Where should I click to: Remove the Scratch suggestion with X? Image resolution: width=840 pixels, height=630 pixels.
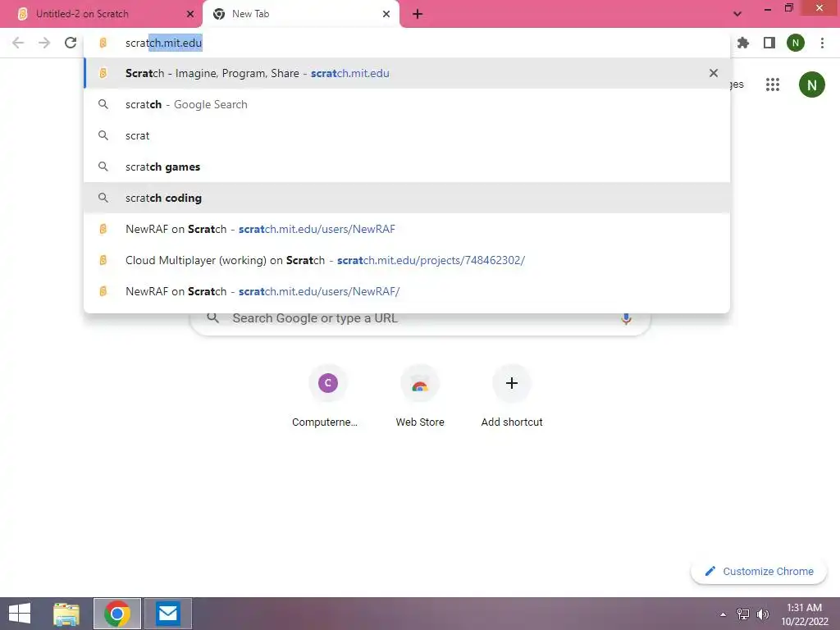click(x=714, y=73)
